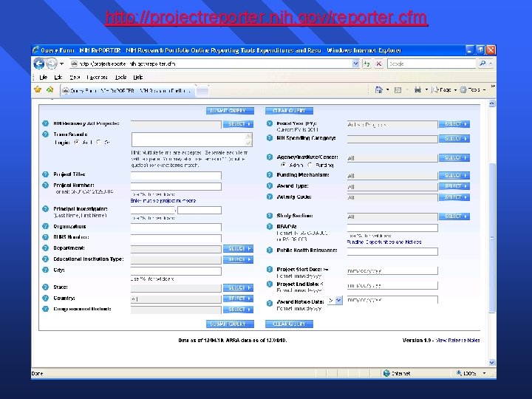Click the bottom SUBMIT QUERY button

pyautogui.click(x=230, y=324)
